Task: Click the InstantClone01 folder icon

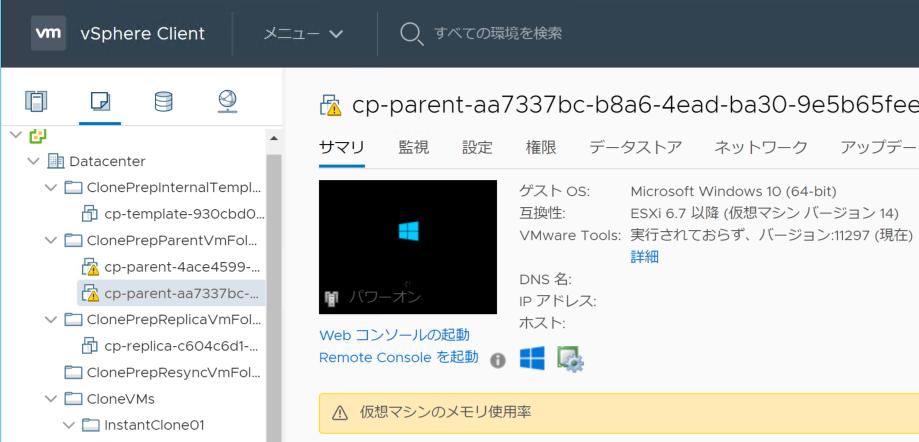Action: pos(90,424)
